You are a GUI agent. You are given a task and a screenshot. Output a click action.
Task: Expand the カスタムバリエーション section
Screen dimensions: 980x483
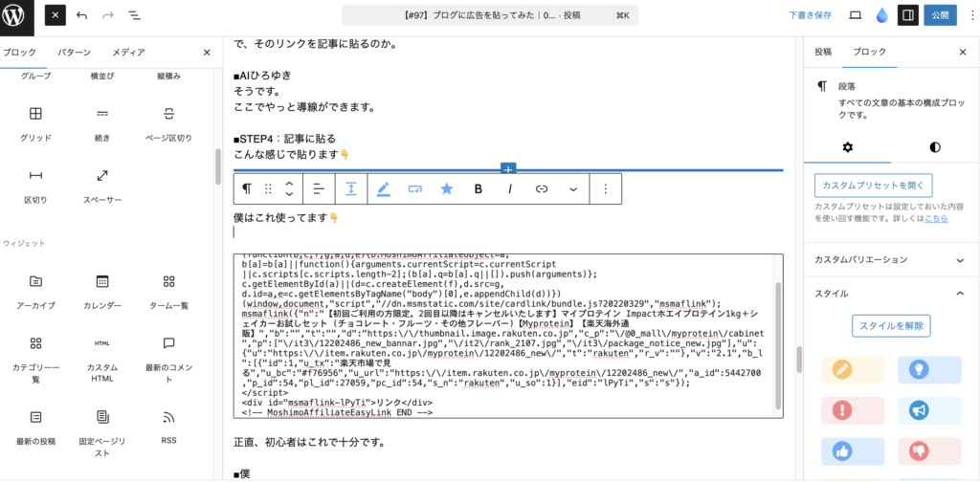coord(961,259)
